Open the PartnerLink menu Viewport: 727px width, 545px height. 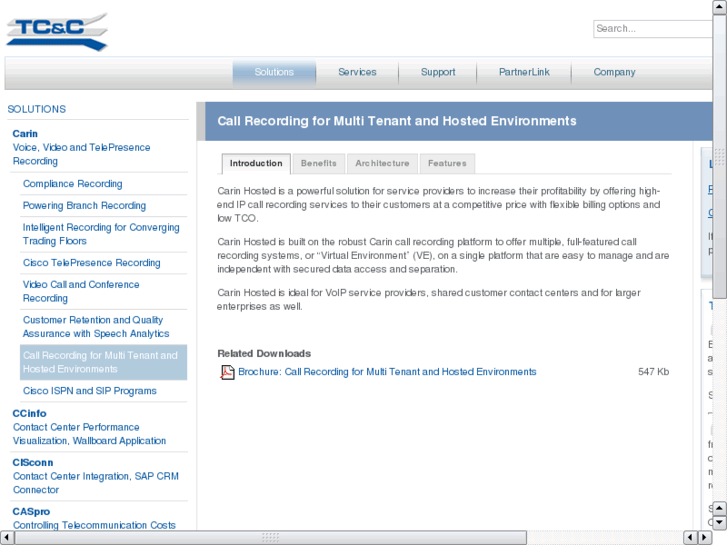[x=524, y=72]
